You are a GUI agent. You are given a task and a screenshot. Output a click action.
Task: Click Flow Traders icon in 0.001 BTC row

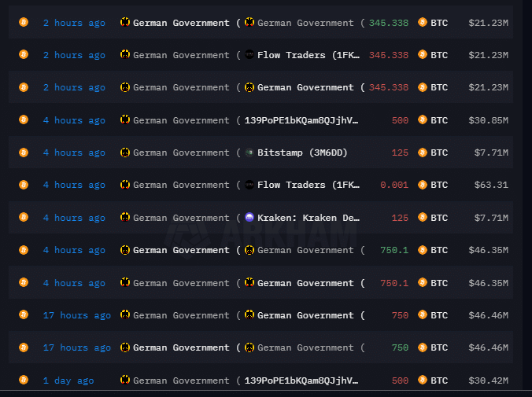pyautogui.click(x=249, y=185)
